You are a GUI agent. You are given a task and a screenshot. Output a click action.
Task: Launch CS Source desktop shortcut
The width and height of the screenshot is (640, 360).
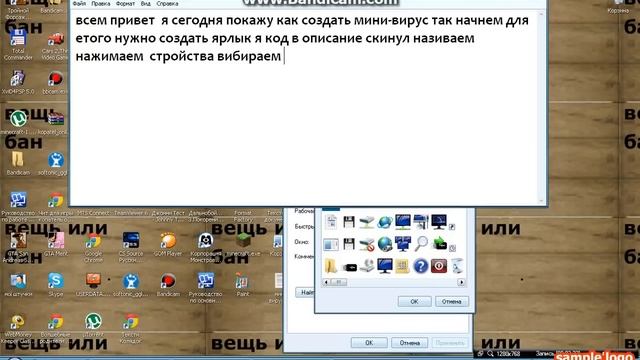point(131,246)
